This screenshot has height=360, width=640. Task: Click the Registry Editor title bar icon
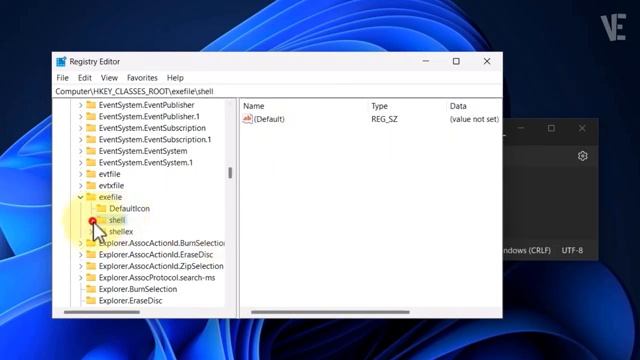coord(61,62)
